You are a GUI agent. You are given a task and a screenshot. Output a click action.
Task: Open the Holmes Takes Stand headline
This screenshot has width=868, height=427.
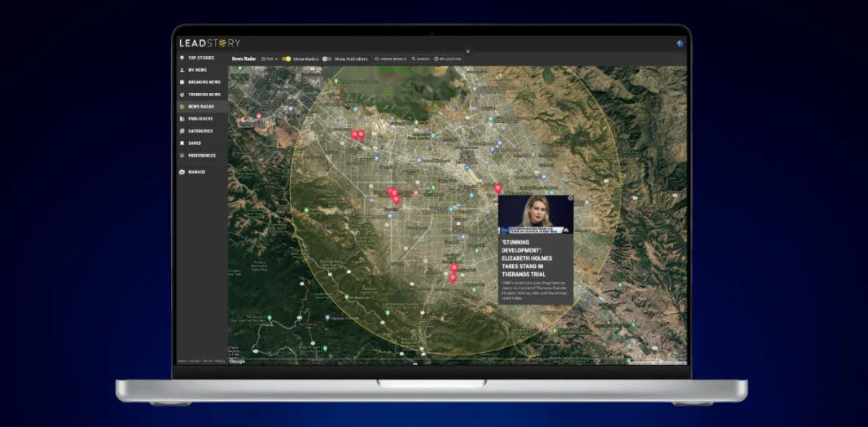(x=527, y=258)
